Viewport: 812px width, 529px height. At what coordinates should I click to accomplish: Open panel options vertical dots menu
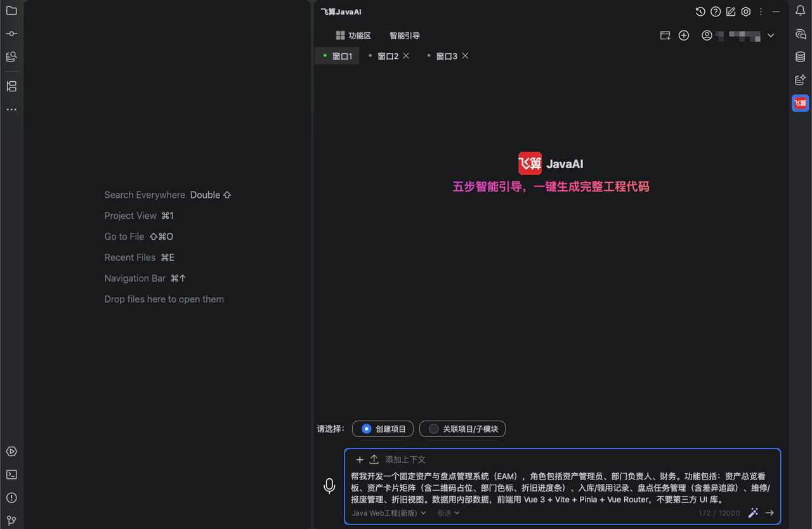tap(761, 11)
